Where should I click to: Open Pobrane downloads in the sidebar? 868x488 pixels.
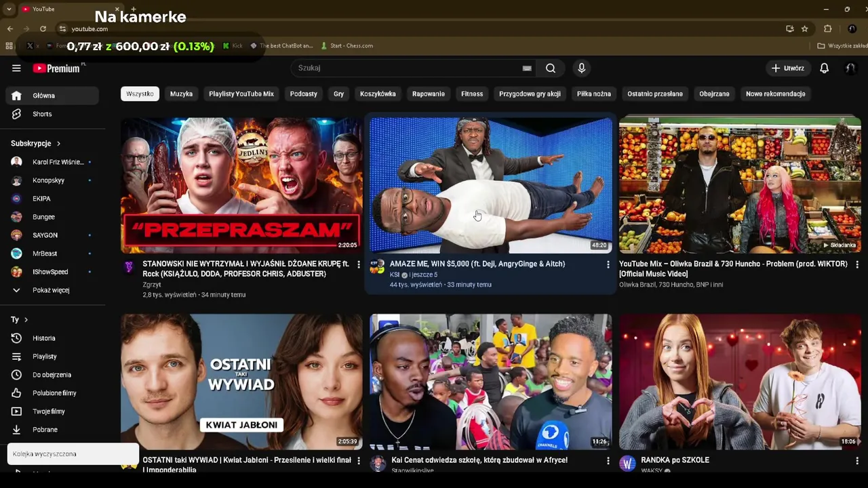(x=52, y=430)
